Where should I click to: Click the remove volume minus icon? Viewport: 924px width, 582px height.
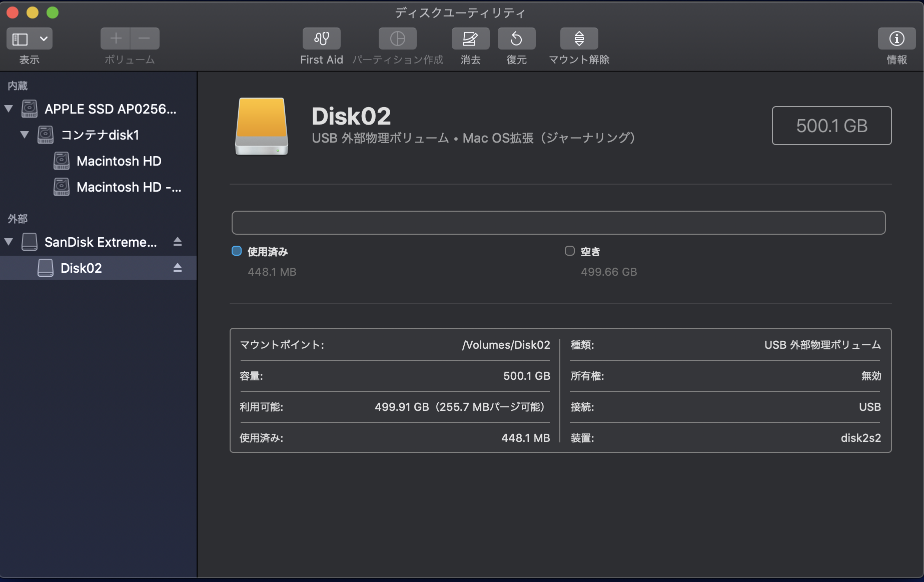coord(145,39)
